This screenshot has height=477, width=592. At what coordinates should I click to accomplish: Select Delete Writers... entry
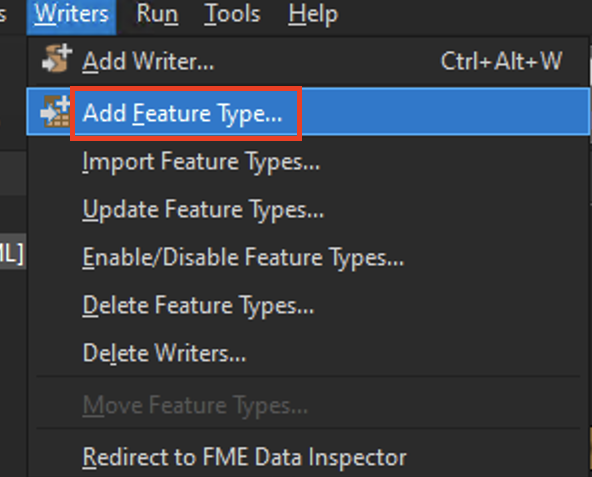click(x=164, y=354)
